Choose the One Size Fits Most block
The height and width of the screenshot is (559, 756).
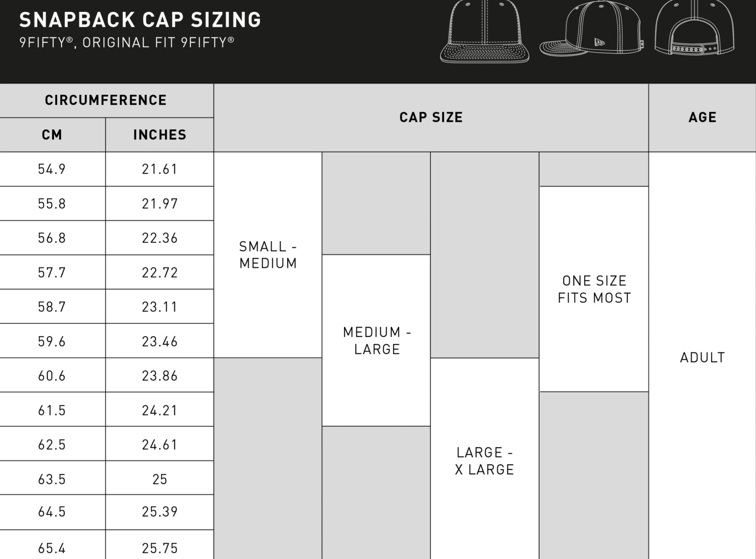point(594,289)
